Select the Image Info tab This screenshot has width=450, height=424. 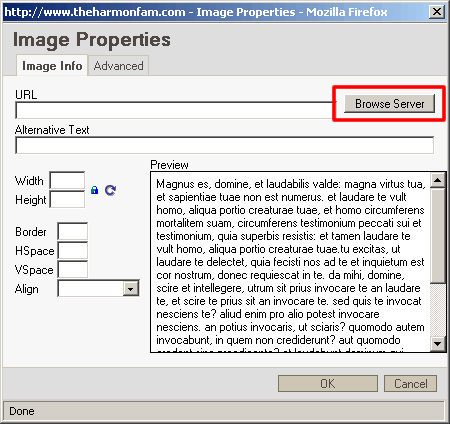(52, 66)
